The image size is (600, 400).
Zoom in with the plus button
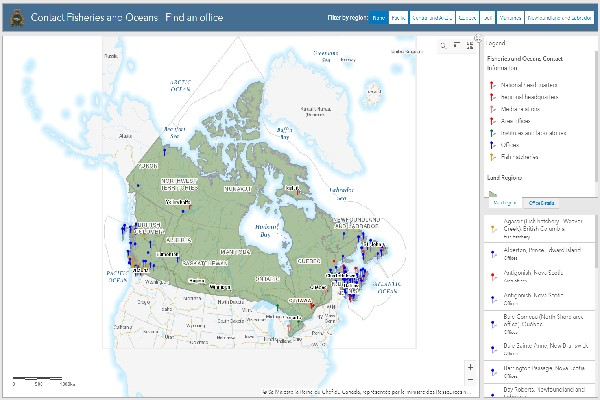pos(470,367)
